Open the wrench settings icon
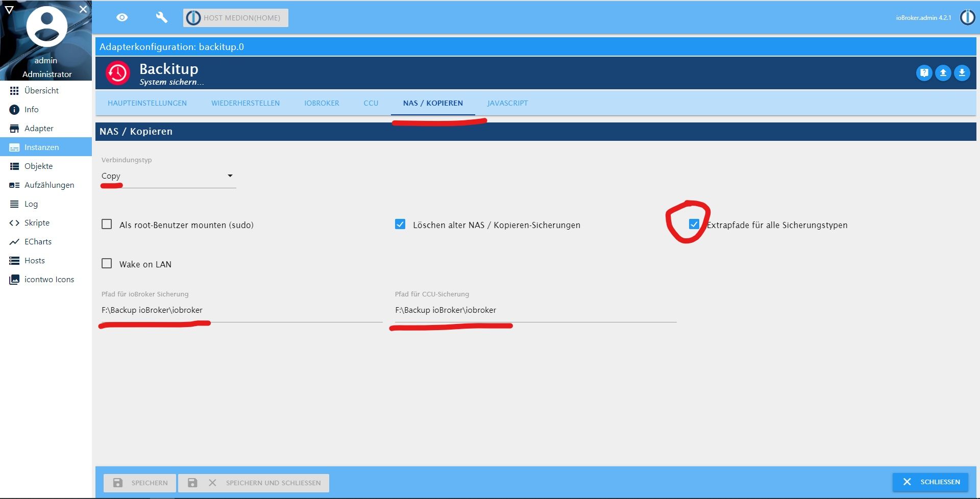Screen dimensions: 980x499 (161, 17)
